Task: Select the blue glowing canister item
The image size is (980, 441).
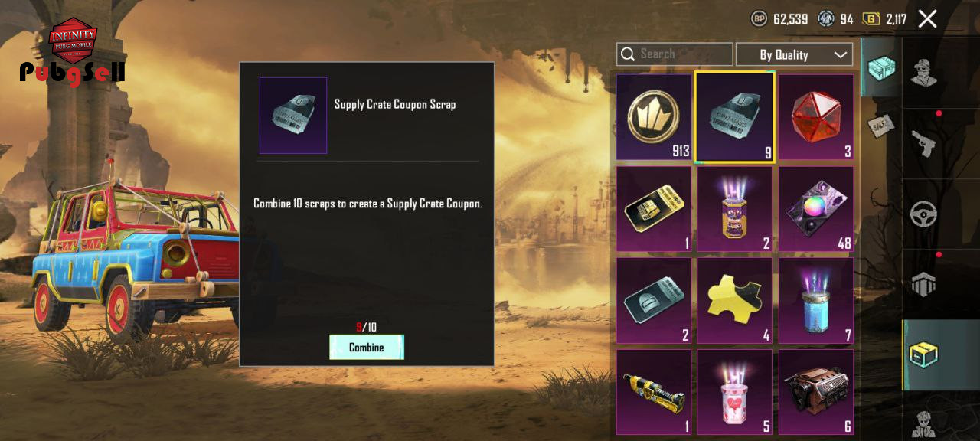Action: pos(816,301)
